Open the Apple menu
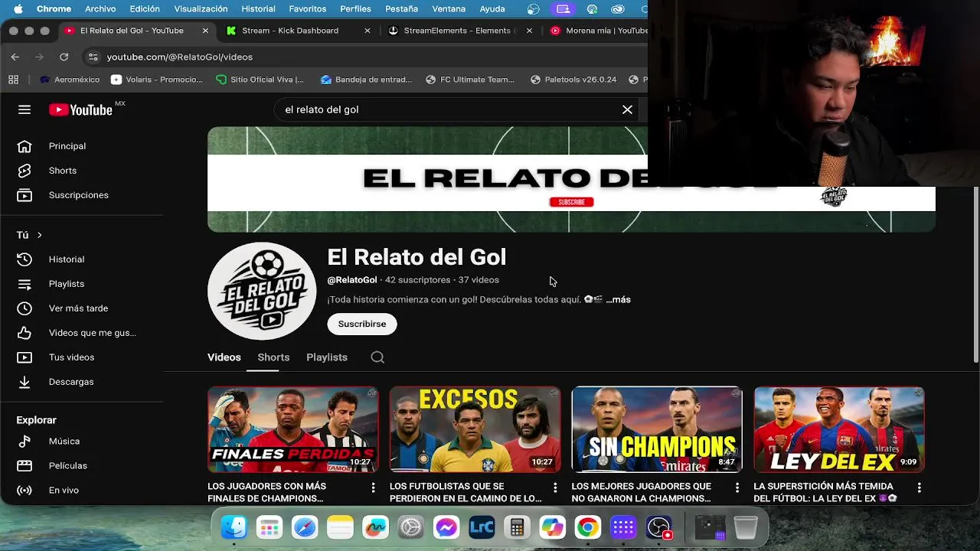The width and height of the screenshot is (980, 551). (18, 9)
